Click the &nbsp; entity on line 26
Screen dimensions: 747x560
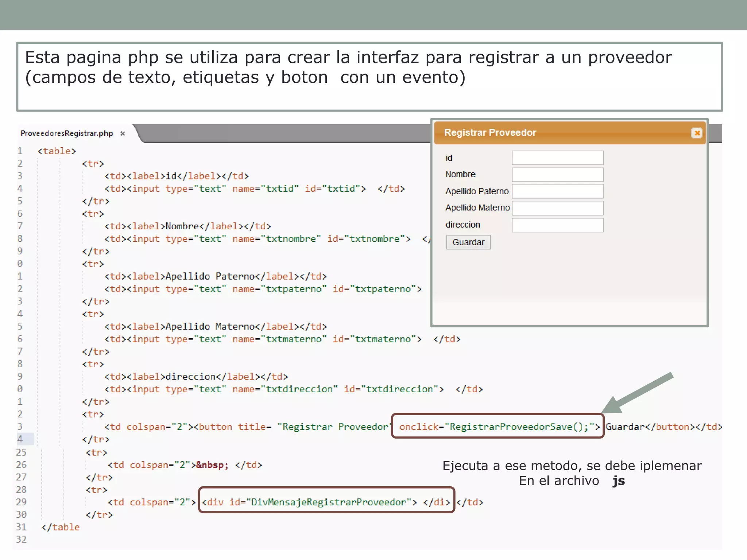click(212, 465)
